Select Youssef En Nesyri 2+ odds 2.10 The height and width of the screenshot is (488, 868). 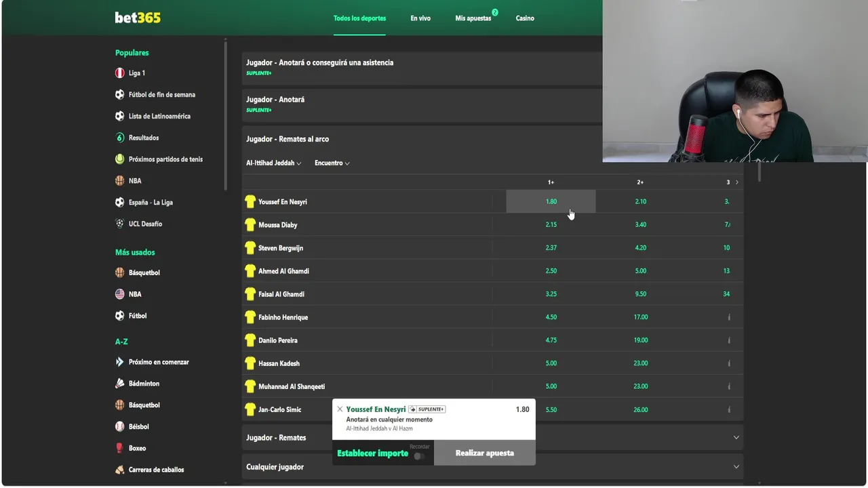click(641, 201)
